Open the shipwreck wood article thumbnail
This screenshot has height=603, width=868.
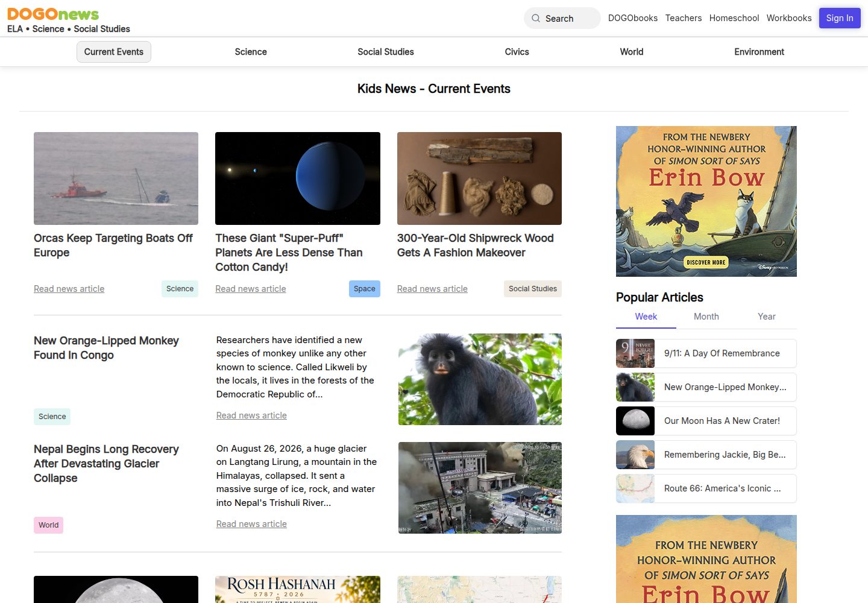click(x=479, y=178)
